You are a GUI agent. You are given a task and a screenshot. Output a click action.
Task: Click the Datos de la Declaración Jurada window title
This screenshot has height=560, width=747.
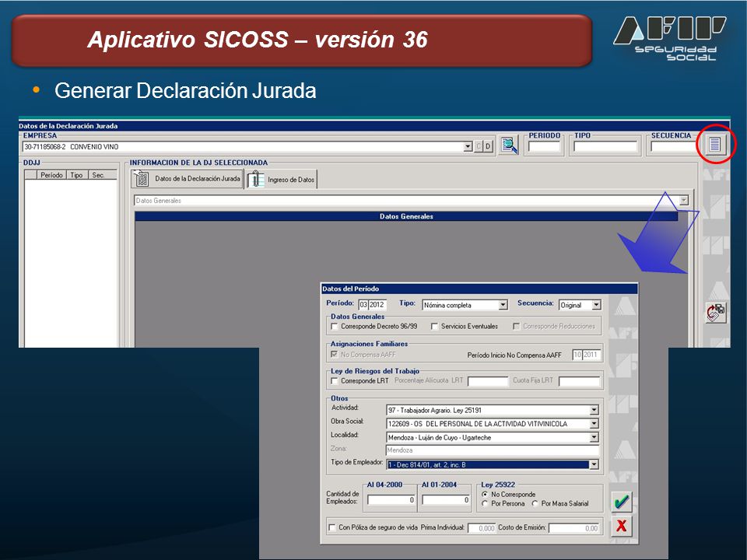click(68, 126)
